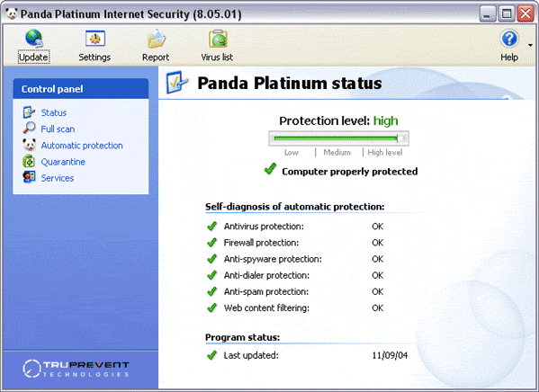Click the Control panel header

81,89
